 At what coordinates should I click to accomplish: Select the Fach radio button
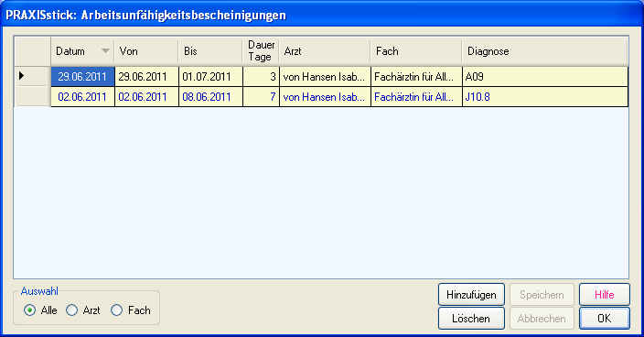[x=117, y=310]
